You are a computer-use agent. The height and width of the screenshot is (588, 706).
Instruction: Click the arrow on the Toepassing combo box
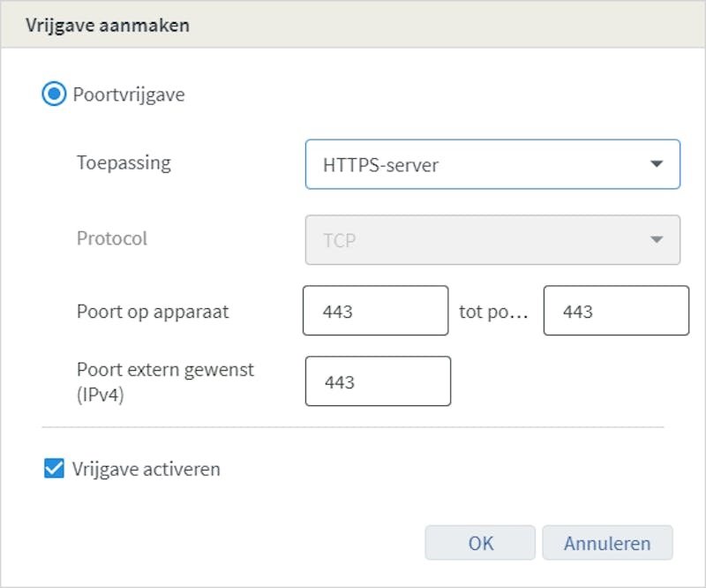click(657, 163)
